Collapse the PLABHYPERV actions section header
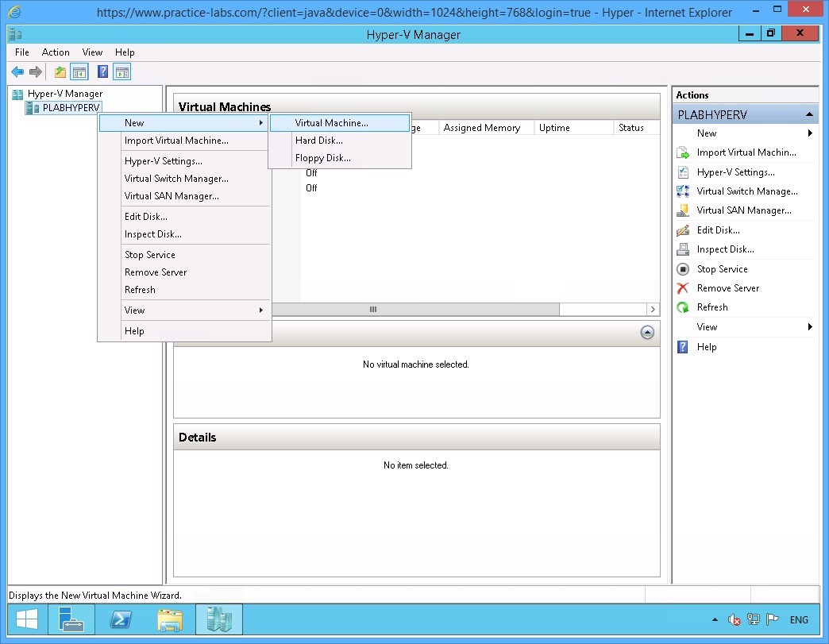Viewport: 829px width, 644px height. tap(812, 114)
